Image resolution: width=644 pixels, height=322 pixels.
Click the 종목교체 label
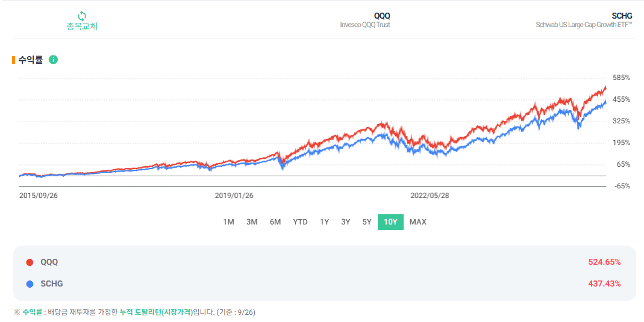click(x=82, y=26)
